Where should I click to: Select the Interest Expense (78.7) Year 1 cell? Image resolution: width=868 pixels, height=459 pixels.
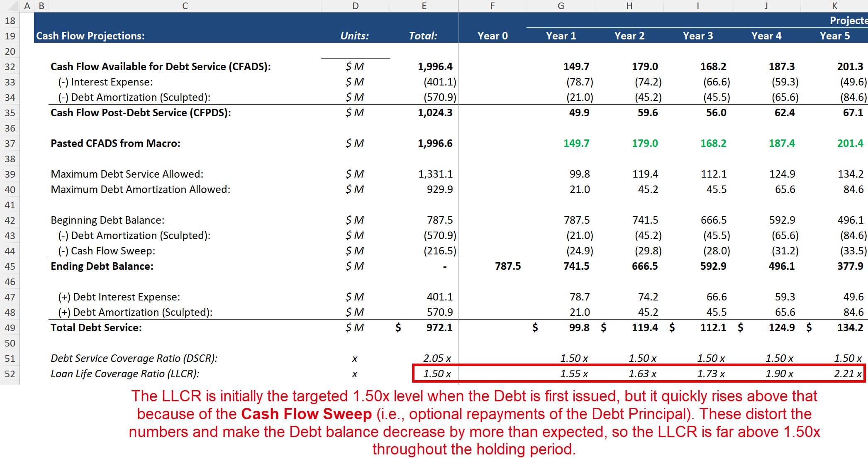point(579,81)
